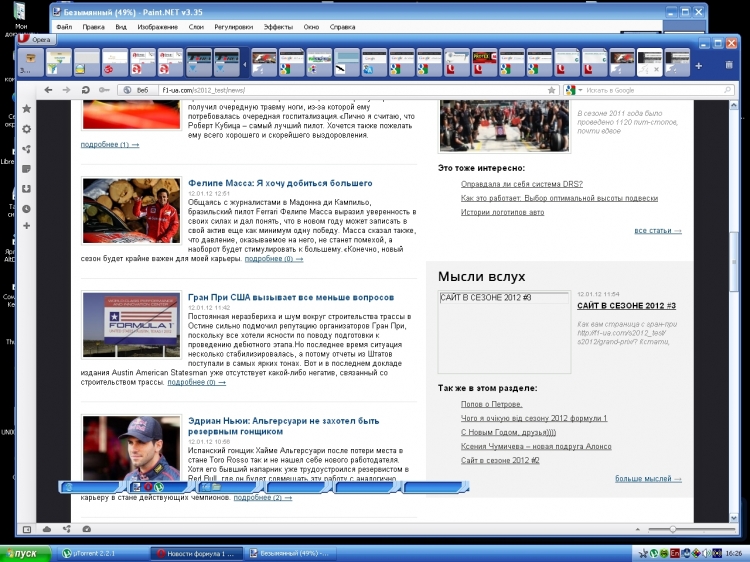Open a new tab with the plus button

(698, 66)
